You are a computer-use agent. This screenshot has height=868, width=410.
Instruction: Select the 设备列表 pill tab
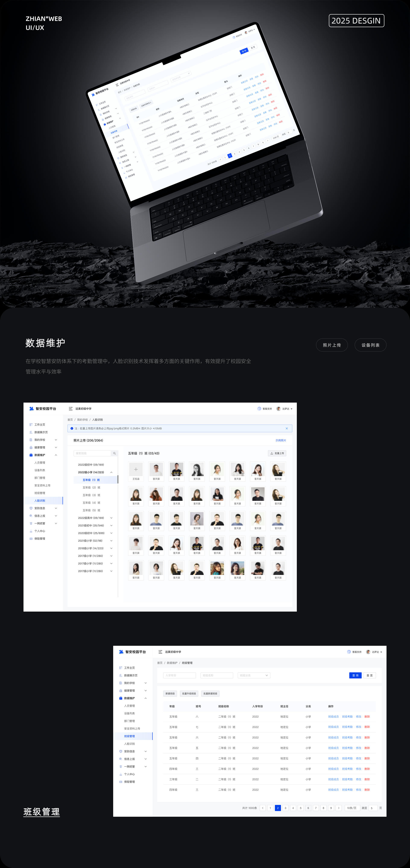pos(370,345)
